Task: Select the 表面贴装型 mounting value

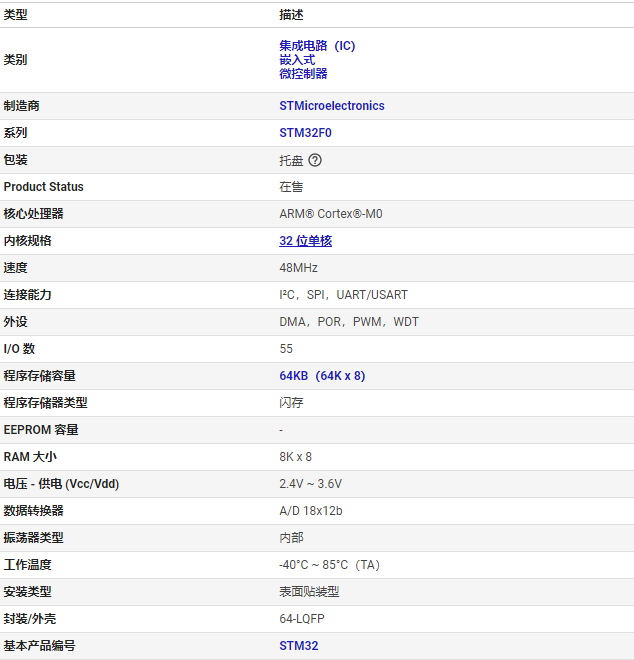Action: coord(309,592)
